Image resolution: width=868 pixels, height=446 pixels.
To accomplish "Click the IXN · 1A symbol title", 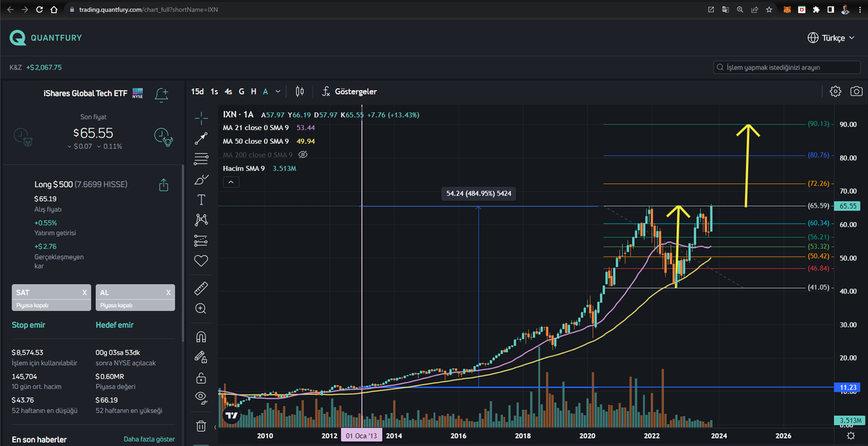I will (239, 114).
